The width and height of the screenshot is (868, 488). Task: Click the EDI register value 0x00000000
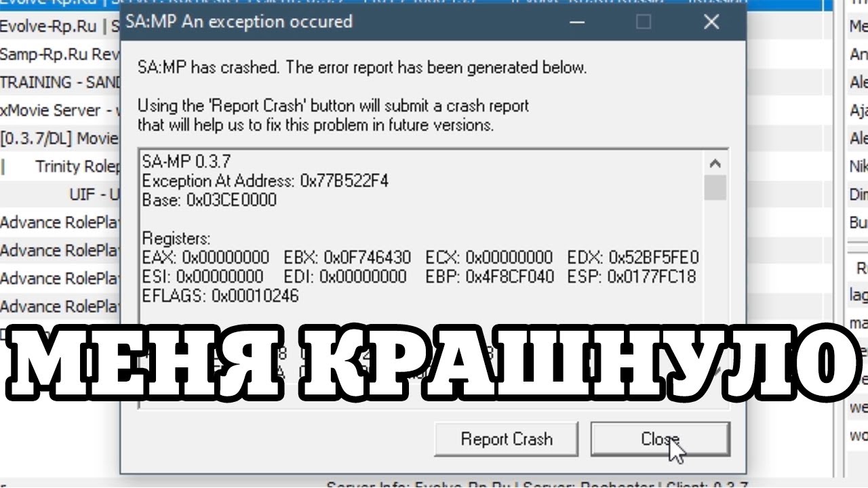point(363,277)
